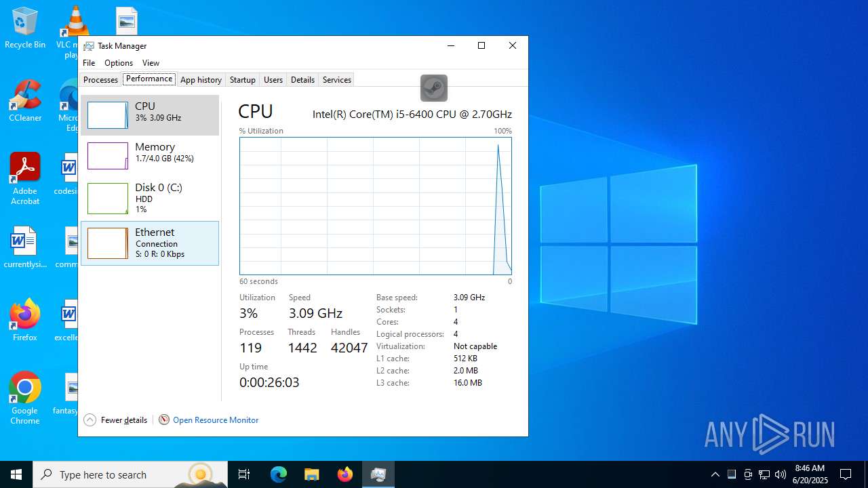This screenshot has width=868, height=488.
Task: Switch to the App history tab
Action: (x=201, y=80)
